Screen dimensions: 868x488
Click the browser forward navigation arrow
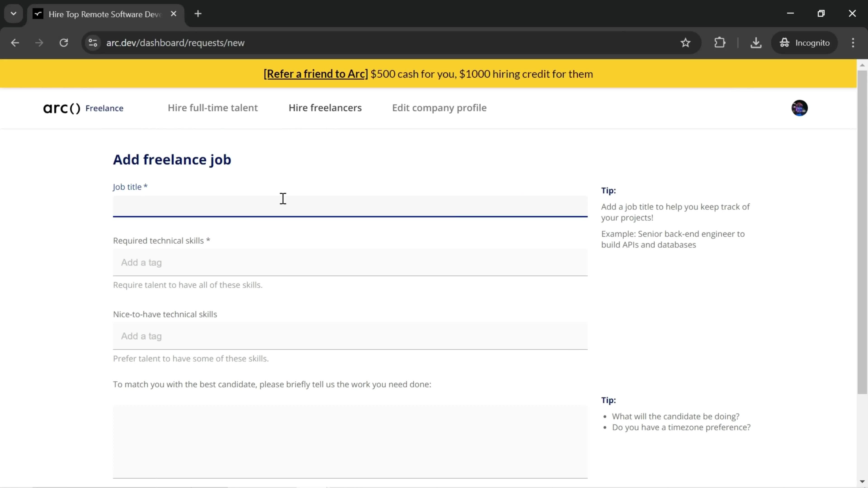[x=39, y=42]
